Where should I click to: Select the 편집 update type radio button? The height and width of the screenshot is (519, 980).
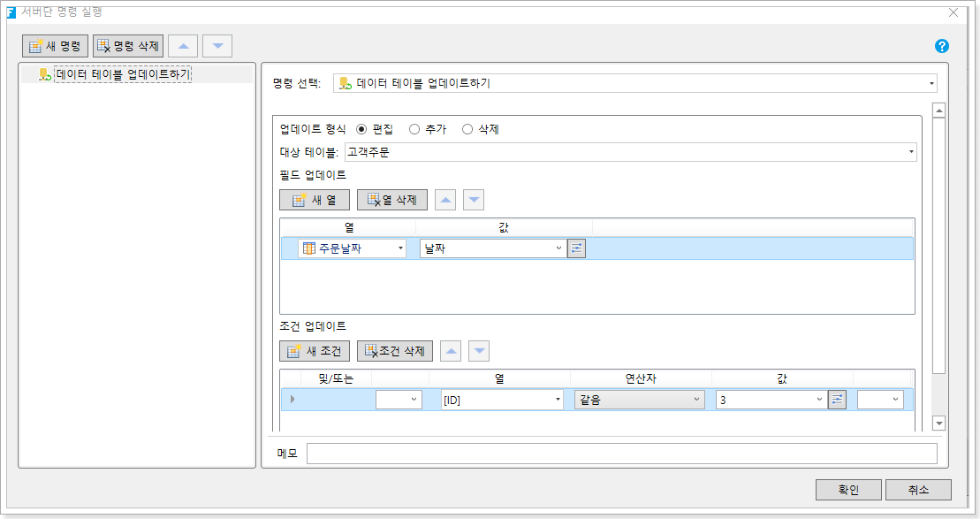361,129
